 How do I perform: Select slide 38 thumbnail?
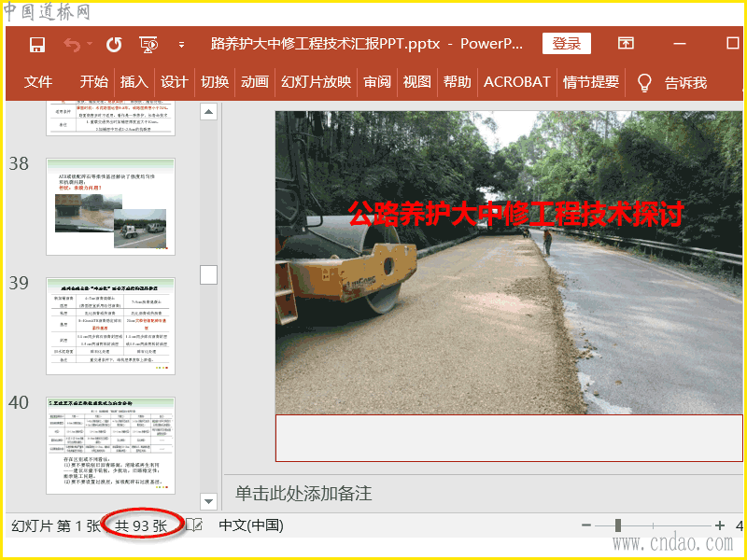(110, 206)
